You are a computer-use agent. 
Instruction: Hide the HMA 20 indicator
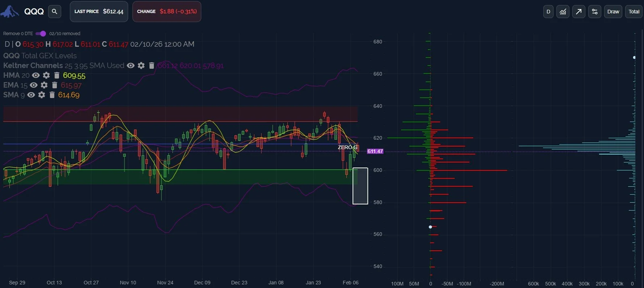[x=35, y=75]
